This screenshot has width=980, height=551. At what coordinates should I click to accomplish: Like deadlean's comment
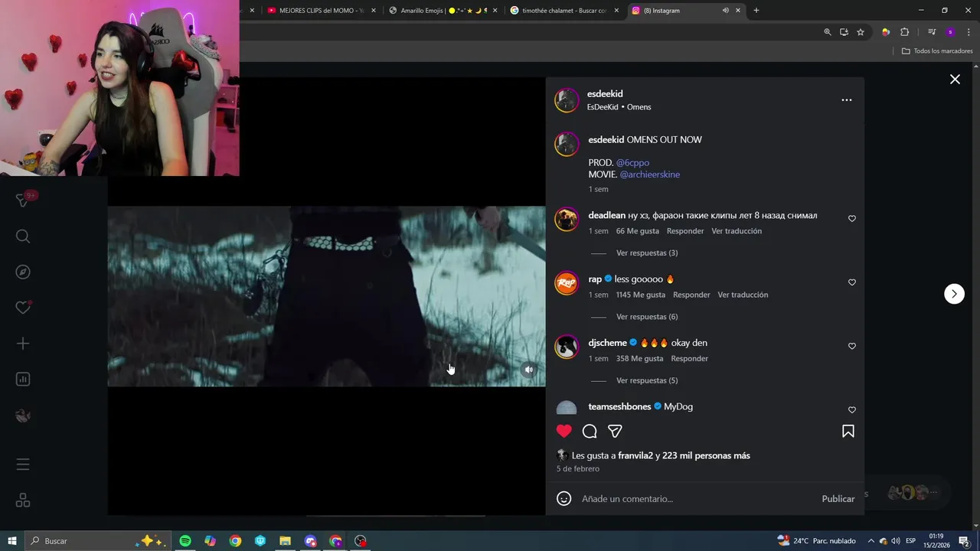tap(852, 219)
